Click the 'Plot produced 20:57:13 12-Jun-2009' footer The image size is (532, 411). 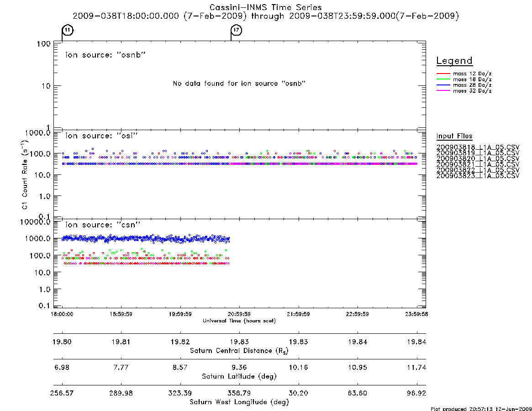(x=481, y=409)
